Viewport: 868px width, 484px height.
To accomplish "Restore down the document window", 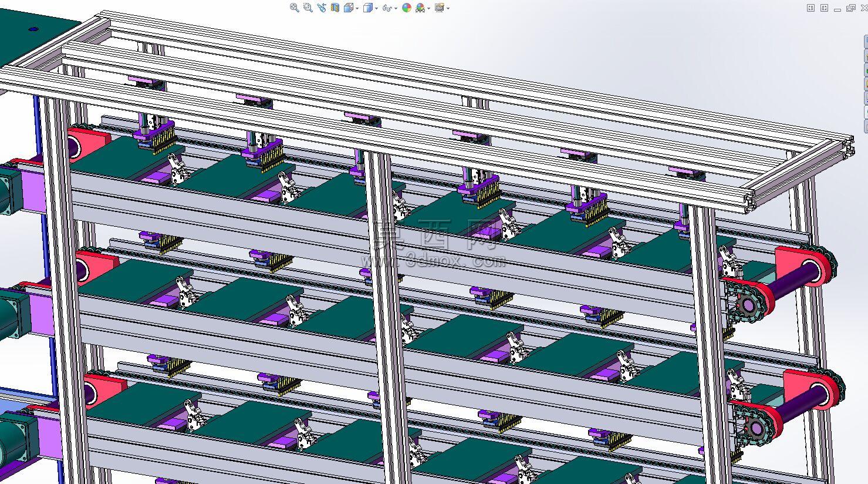I will click(851, 8).
